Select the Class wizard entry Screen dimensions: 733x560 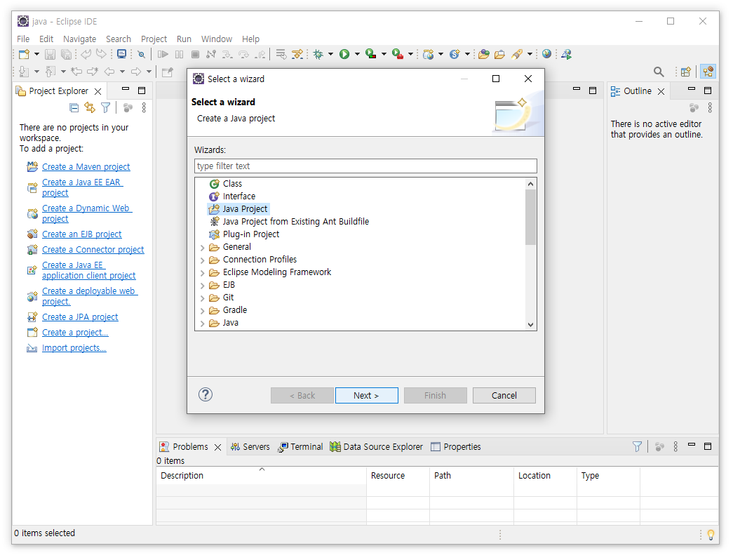pos(226,183)
